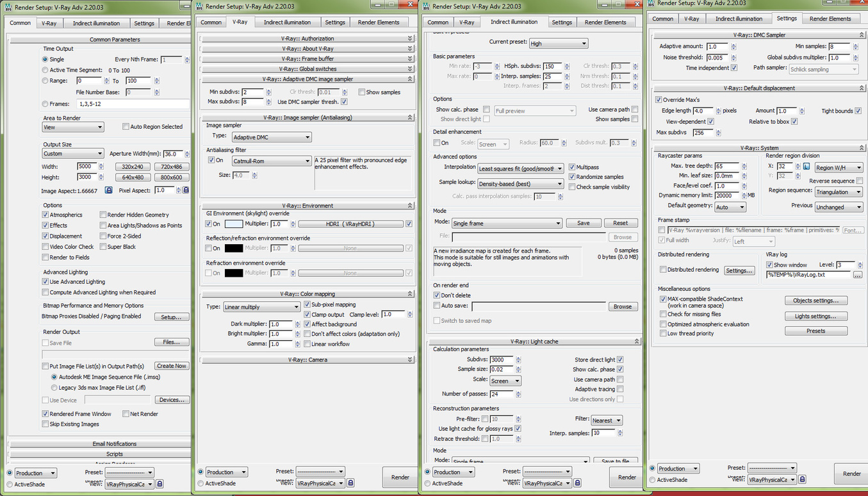Image resolution: width=868 pixels, height=496 pixels.
Task: Toggle the L lock beside region X value
Action: [x=806, y=167]
